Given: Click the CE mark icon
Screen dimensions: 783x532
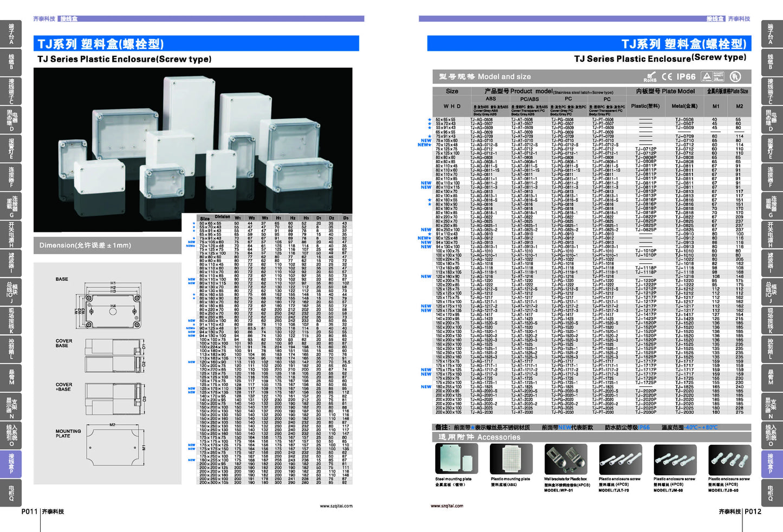Looking at the screenshot, I should click(x=666, y=76).
